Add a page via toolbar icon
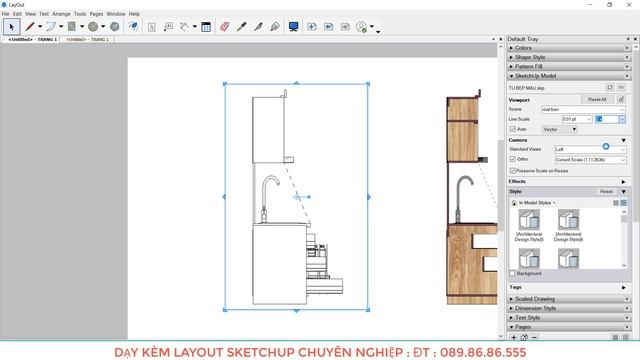 pyautogui.click(x=312, y=27)
